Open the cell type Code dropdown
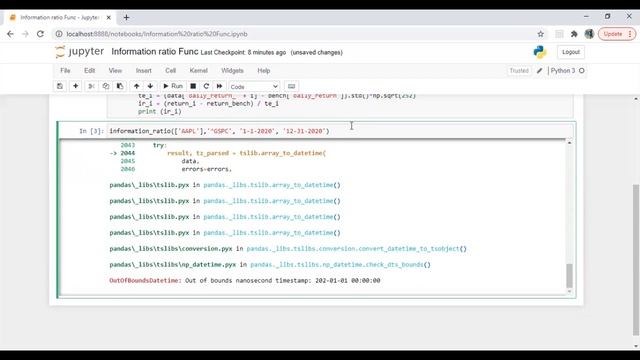This screenshot has height=360, width=640. point(254,87)
